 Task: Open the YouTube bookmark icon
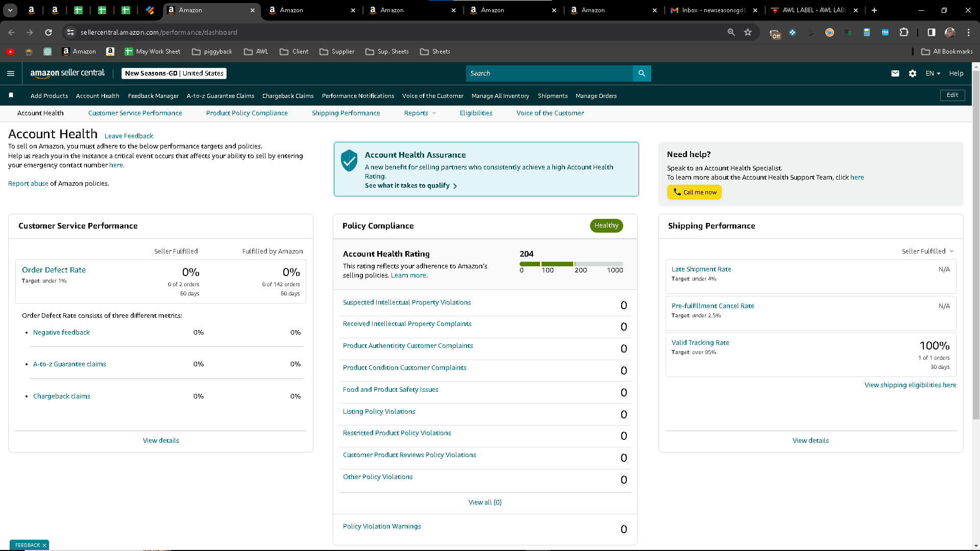10,52
